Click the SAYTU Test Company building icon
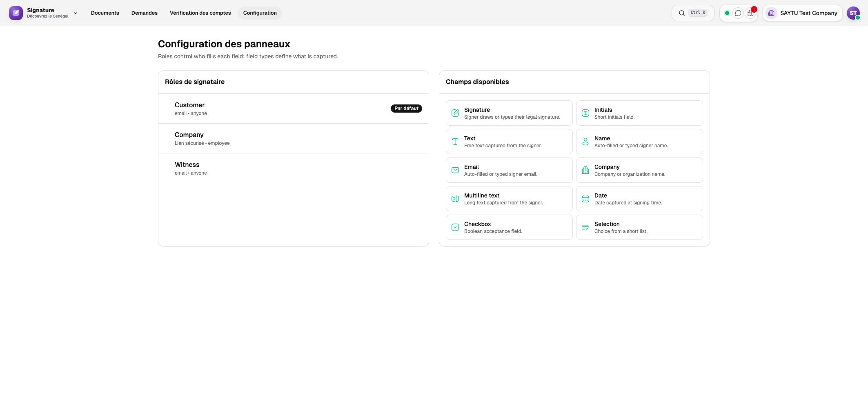 tap(771, 13)
